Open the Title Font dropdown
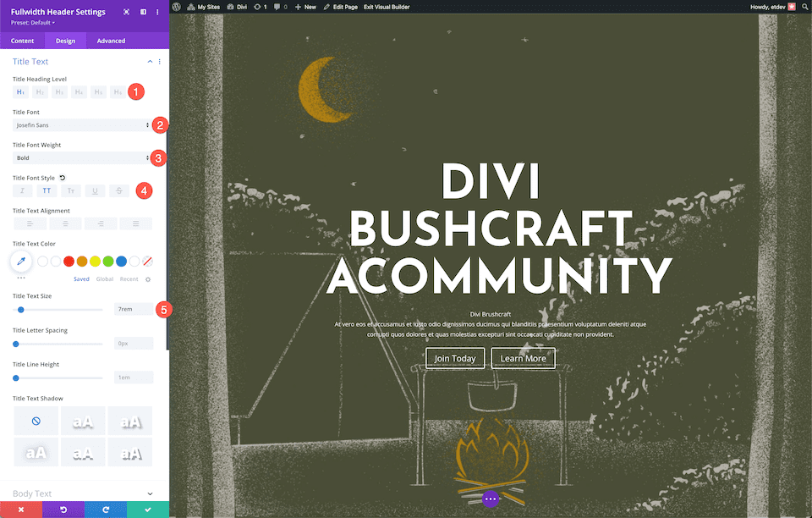812x518 pixels. pos(82,125)
